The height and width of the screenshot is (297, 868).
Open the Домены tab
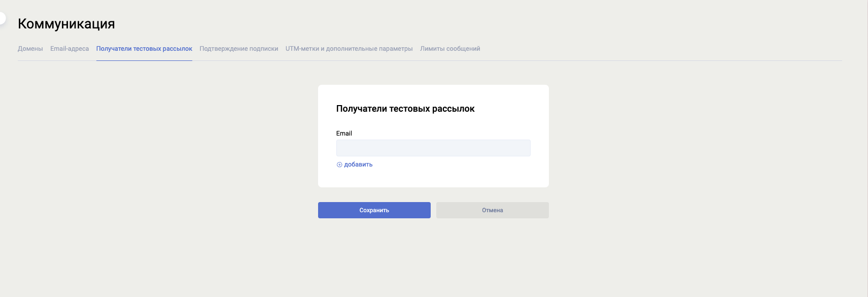(30, 49)
